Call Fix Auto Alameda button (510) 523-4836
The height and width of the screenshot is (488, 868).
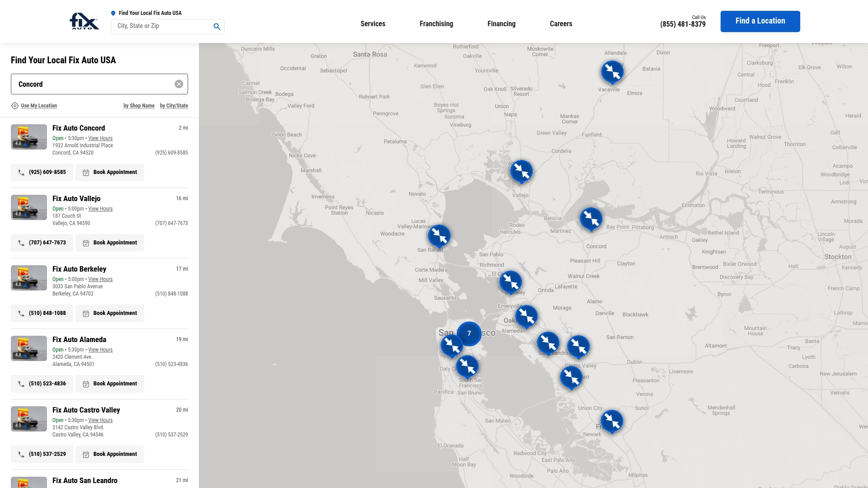coord(42,384)
